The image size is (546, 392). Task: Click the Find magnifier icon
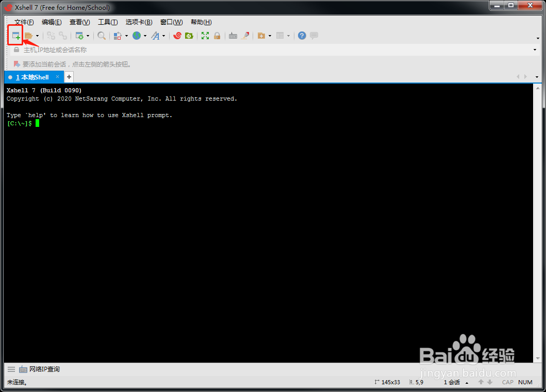pyautogui.click(x=102, y=36)
